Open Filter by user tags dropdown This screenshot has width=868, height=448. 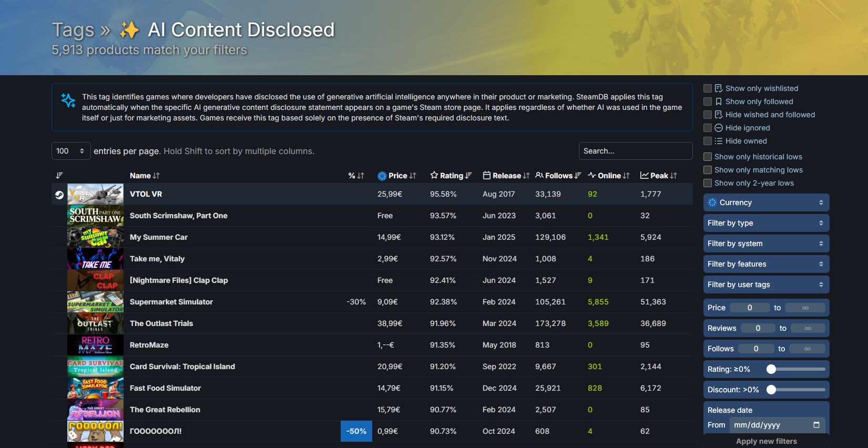pos(766,284)
